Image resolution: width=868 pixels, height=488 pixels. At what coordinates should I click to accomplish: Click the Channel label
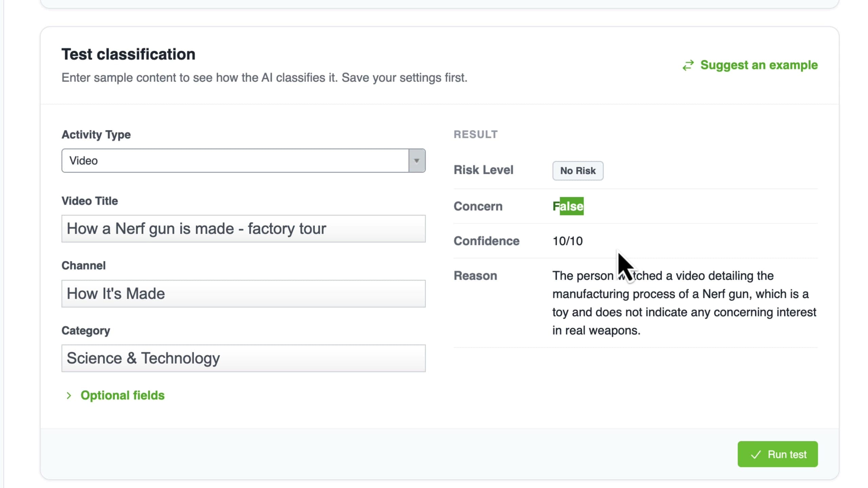click(x=83, y=265)
